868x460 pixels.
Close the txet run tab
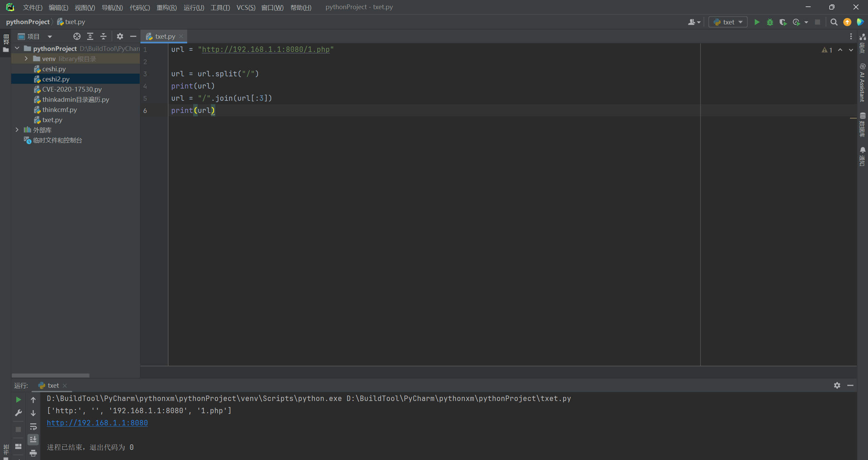[x=65, y=386]
